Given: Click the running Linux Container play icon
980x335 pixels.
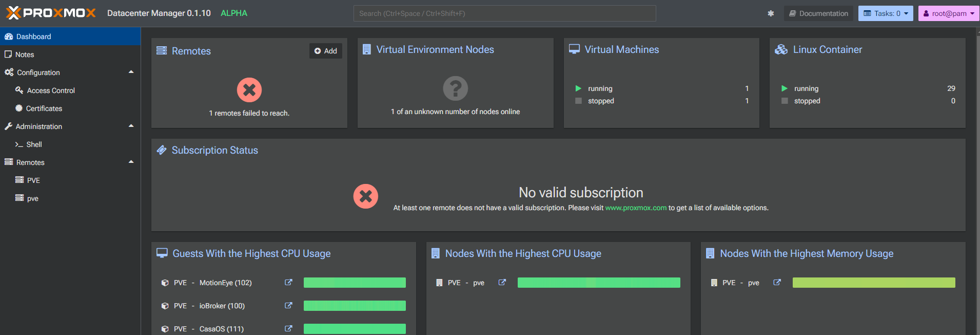Looking at the screenshot, I should pyautogui.click(x=785, y=88).
